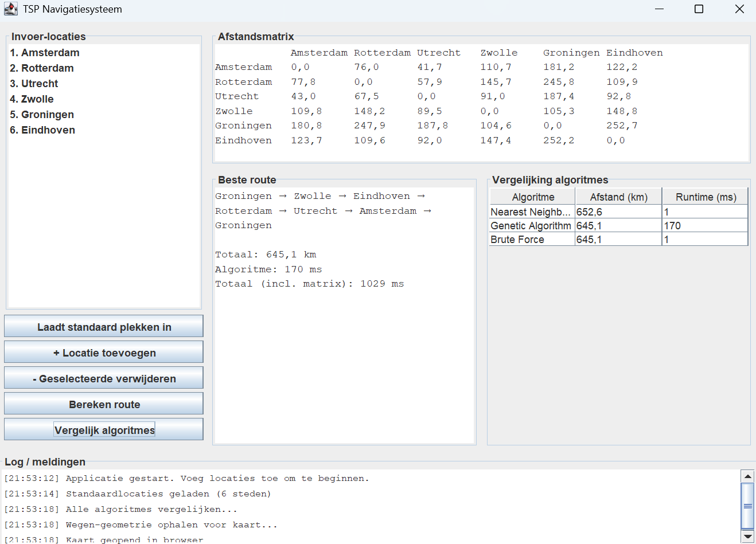Click matrix value 89,5 in Zwolle row
Image resolution: width=756 pixels, height=544 pixels.
click(430, 111)
